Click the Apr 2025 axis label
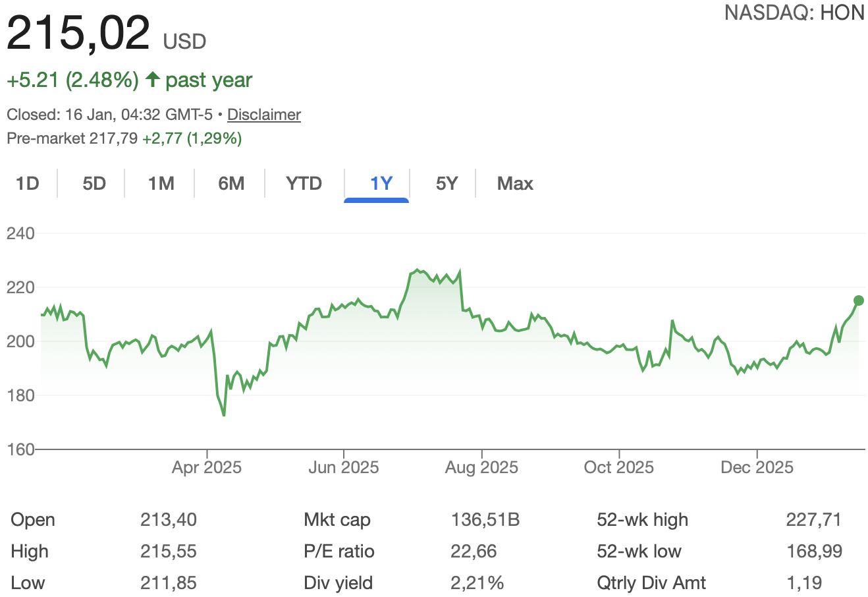The height and width of the screenshot is (597, 868). point(207,468)
